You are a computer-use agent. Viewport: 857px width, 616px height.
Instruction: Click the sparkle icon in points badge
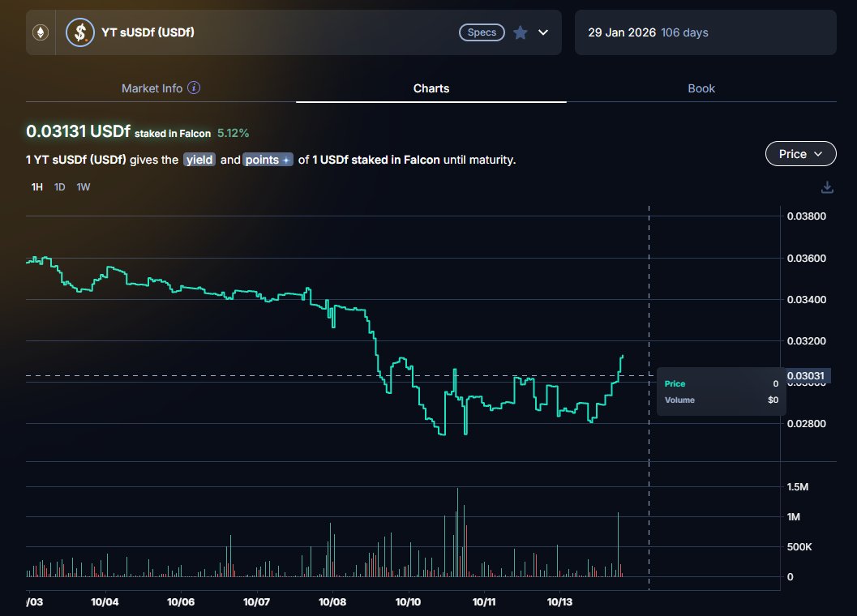(x=285, y=160)
